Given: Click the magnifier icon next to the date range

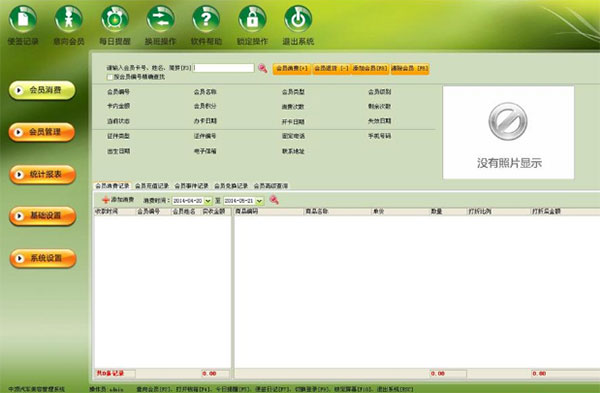Looking at the screenshot, I should pyautogui.click(x=274, y=200).
